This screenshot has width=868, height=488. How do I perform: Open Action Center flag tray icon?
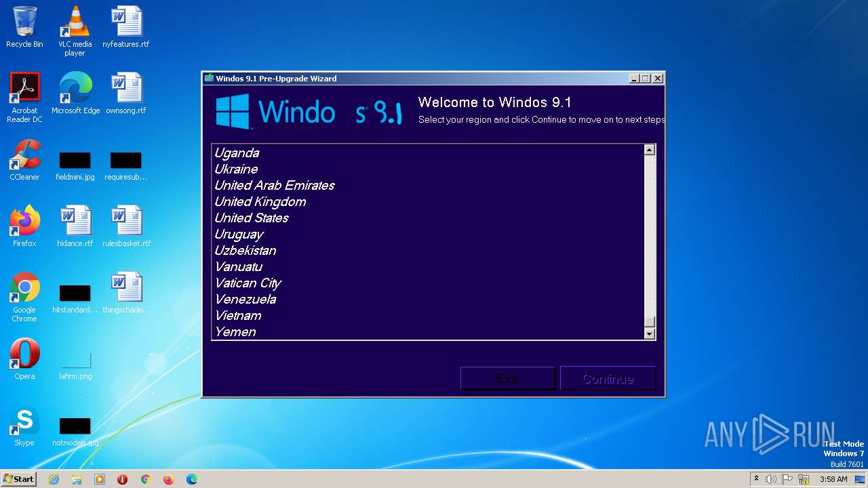(x=787, y=479)
